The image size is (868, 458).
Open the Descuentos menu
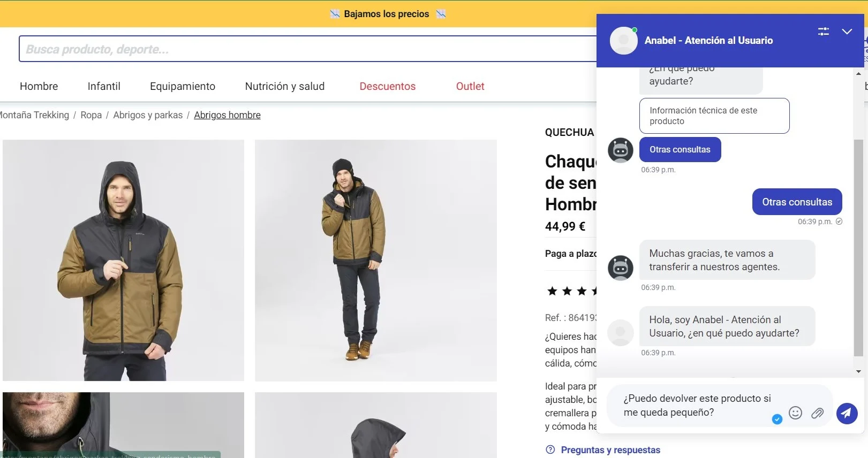coord(388,86)
